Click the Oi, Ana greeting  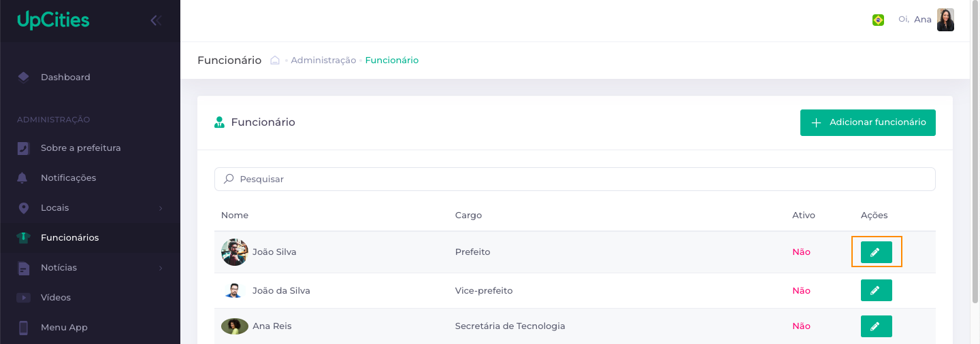(x=915, y=20)
